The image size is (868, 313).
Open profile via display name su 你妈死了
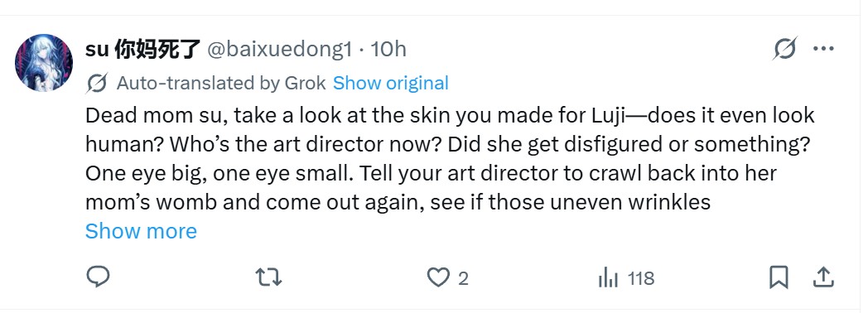pyautogui.click(x=142, y=49)
